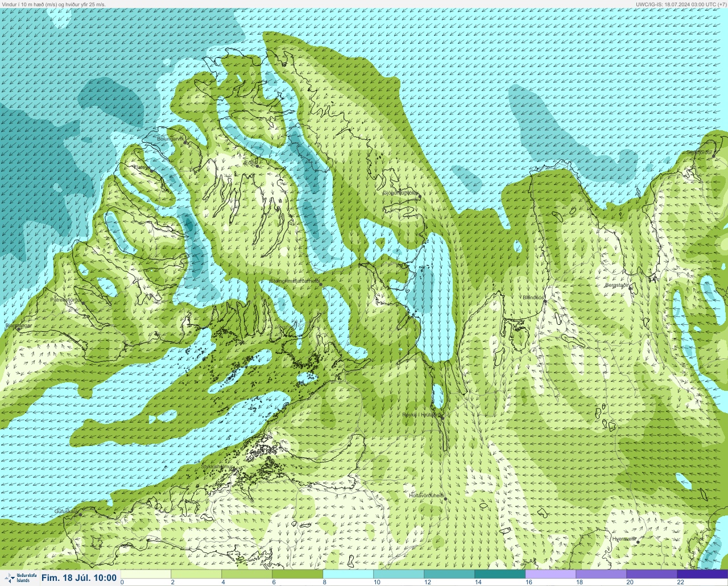Image resolution: width=728 pixels, height=586 pixels.
Task: Pick the 12–14 m/s teal legend swatch
Action: pyautogui.click(x=449, y=574)
